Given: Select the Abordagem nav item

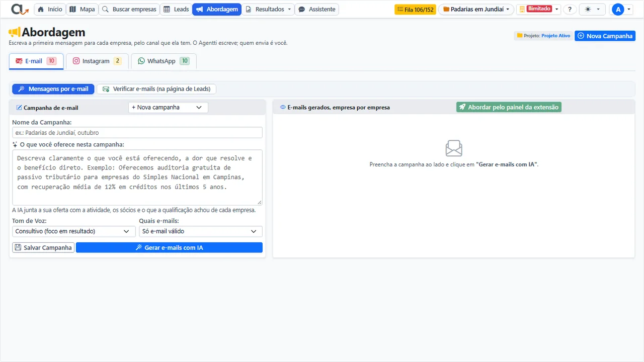Looking at the screenshot, I should pyautogui.click(x=217, y=9).
